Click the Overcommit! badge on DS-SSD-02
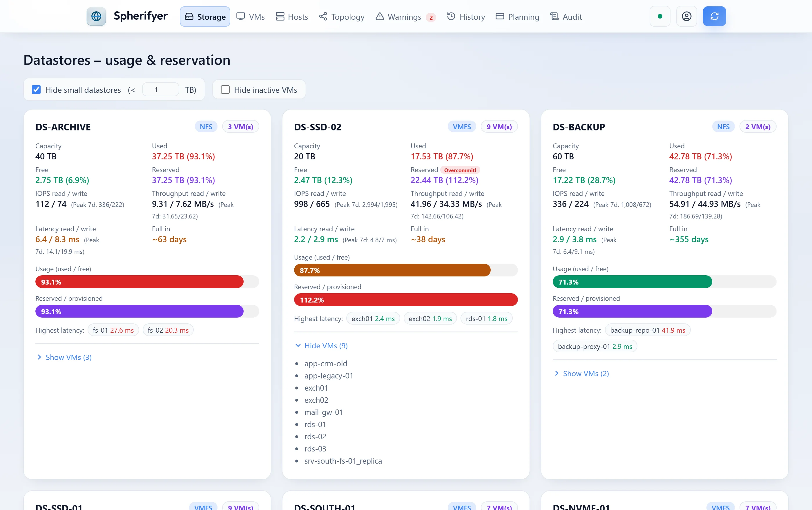812x510 pixels. (460, 170)
